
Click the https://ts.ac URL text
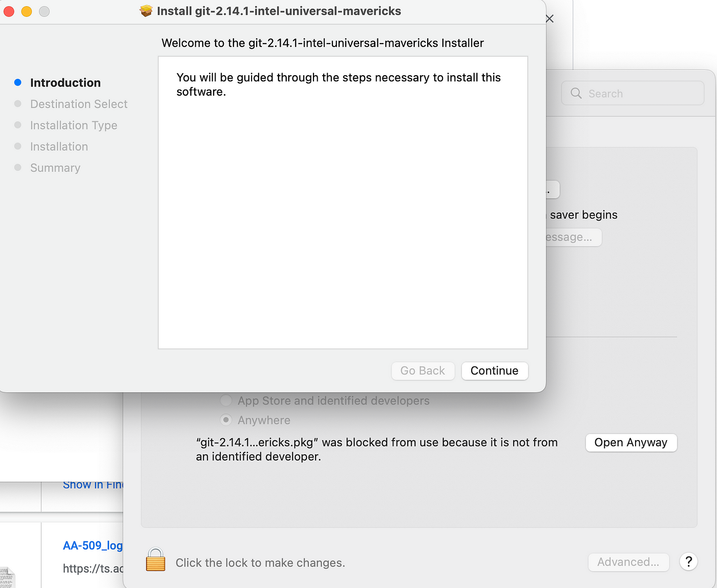[x=93, y=568]
